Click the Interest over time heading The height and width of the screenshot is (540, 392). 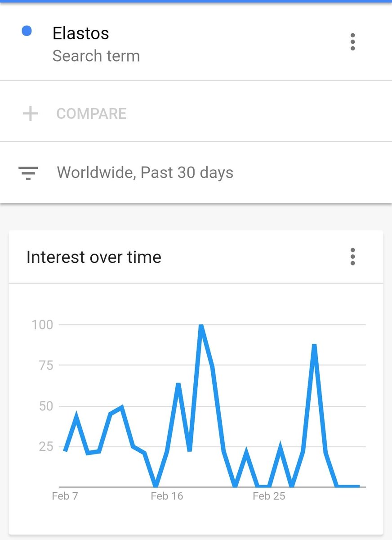(94, 257)
